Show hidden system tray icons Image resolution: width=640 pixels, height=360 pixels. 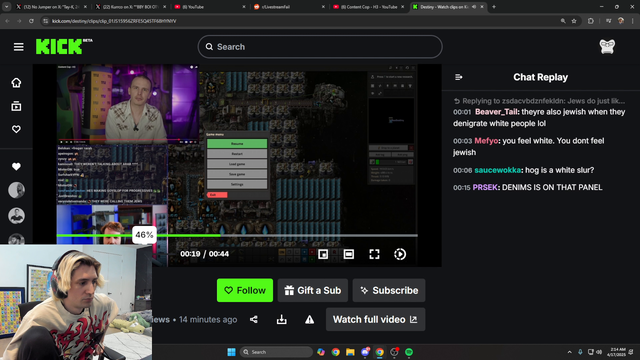click(569, 352)
